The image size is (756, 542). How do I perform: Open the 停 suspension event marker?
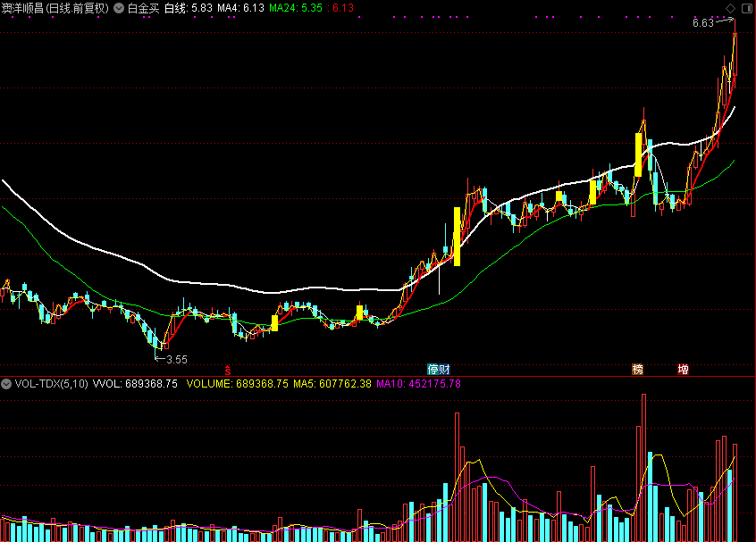pos(433,370)
